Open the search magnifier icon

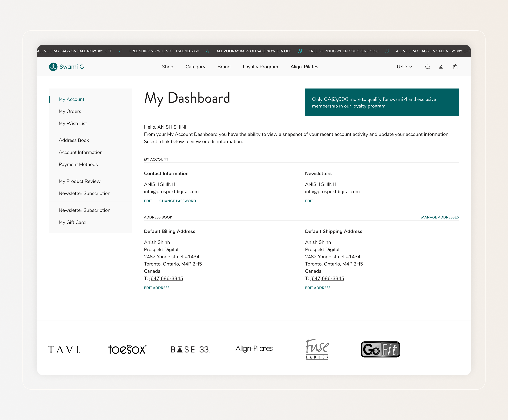point(428,67)
